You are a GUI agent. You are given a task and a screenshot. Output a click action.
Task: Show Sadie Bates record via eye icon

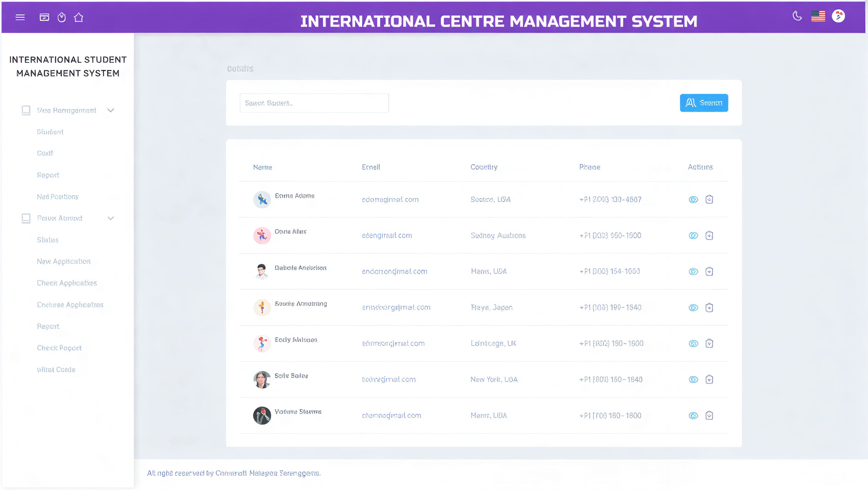pyautogui.click(x=693, y=379)
